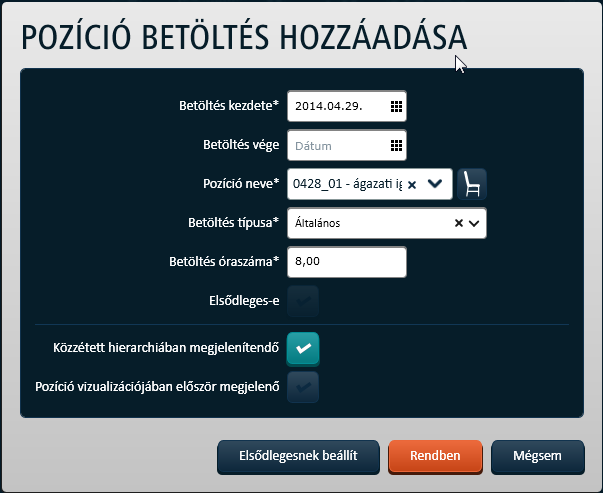Click the 0428_01 position name text
The height and width of the screenshot is (493, 603).
(x=346, y=184)
